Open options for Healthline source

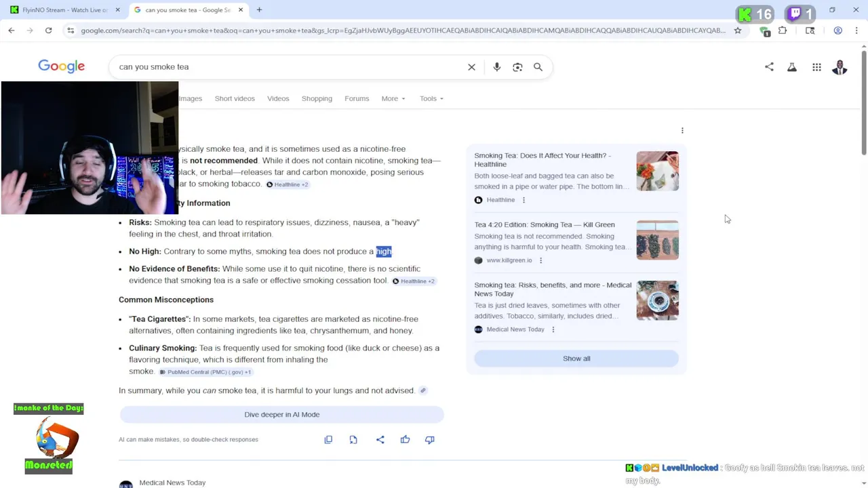tap(524, 200)
